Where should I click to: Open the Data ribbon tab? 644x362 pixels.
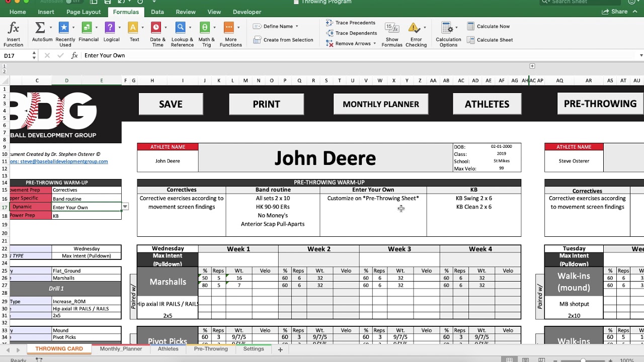coord(157,12)
